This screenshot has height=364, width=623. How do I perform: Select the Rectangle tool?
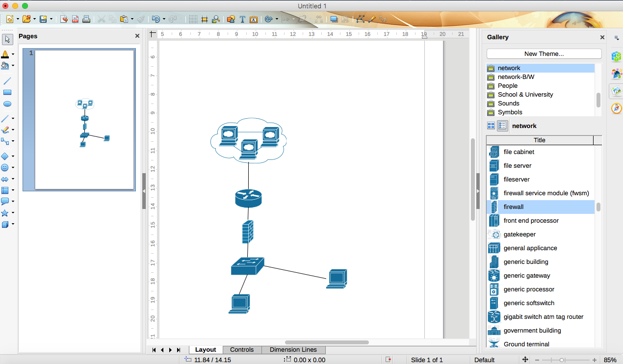pyautogui.click(x=7, y=92)
